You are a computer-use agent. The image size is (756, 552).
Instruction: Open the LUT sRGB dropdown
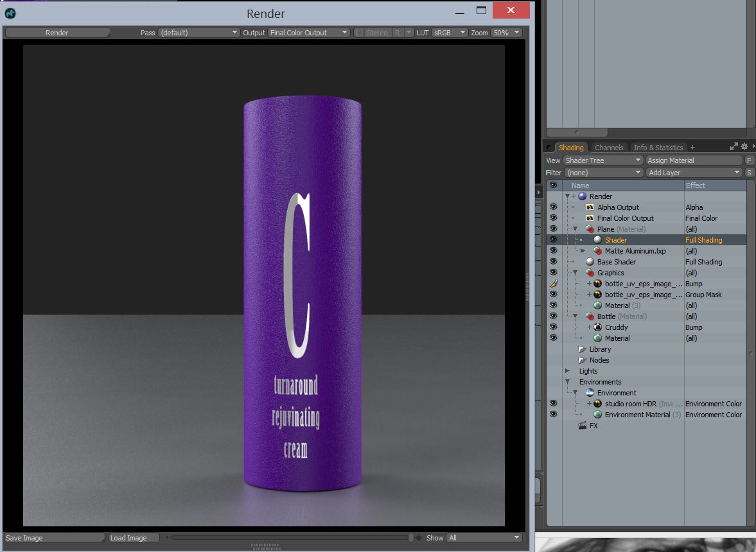[x=450, y=33]
